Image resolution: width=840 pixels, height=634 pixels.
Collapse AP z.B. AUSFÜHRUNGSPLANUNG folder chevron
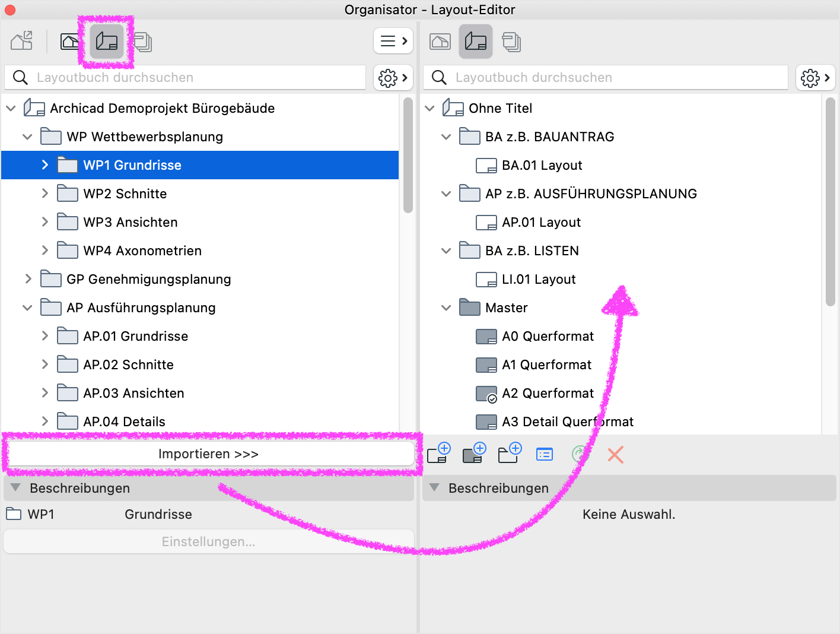(x=446, y=194)
